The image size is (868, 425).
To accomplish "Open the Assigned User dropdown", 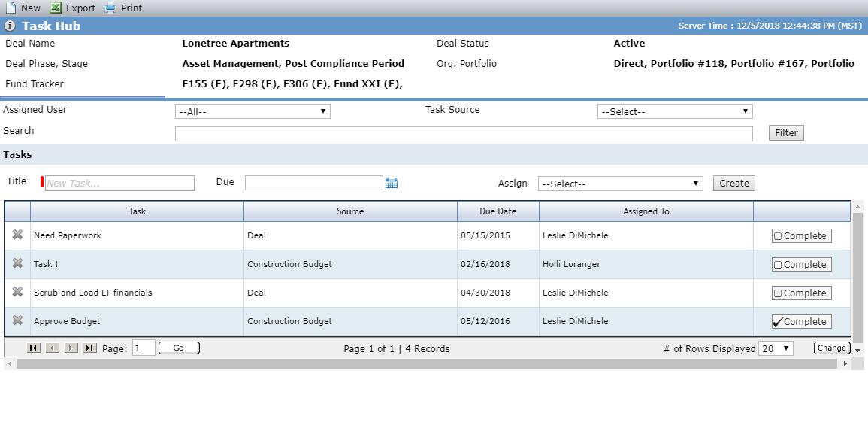I will (253, 111).
